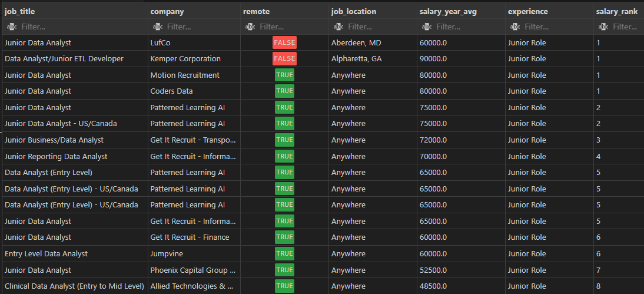
Task: Focus the company filter text field
Action: click(200, 27)
